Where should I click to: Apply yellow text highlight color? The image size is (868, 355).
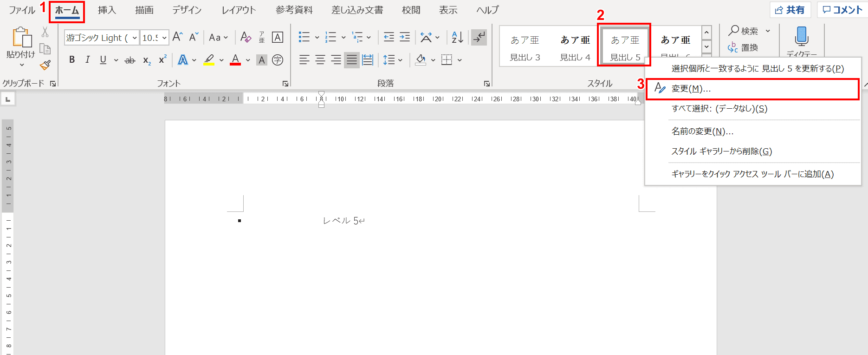coord(209,59)
